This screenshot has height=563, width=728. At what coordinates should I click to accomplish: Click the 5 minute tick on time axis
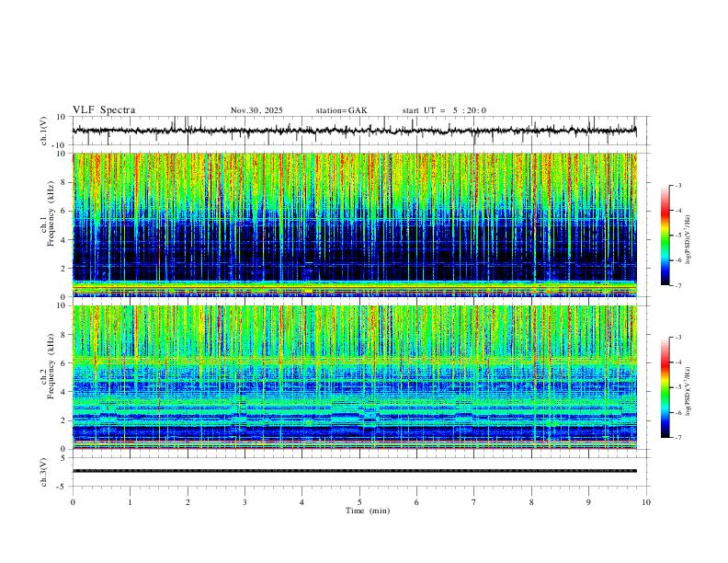coord(359,502)
